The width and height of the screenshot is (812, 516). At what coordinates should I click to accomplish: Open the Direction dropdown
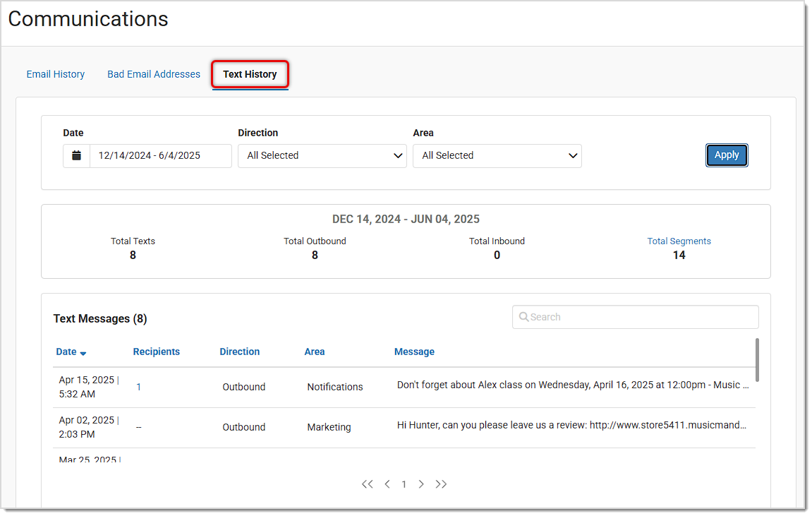click(322, 156)
